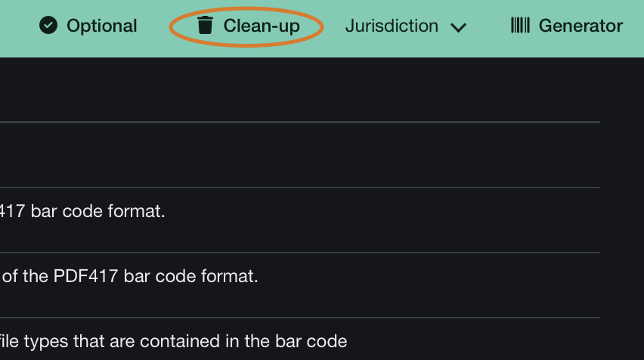Select the 'of the PDF417 bar code format.' row
Viewport: 644px width, 360px height.
point(128,276)
